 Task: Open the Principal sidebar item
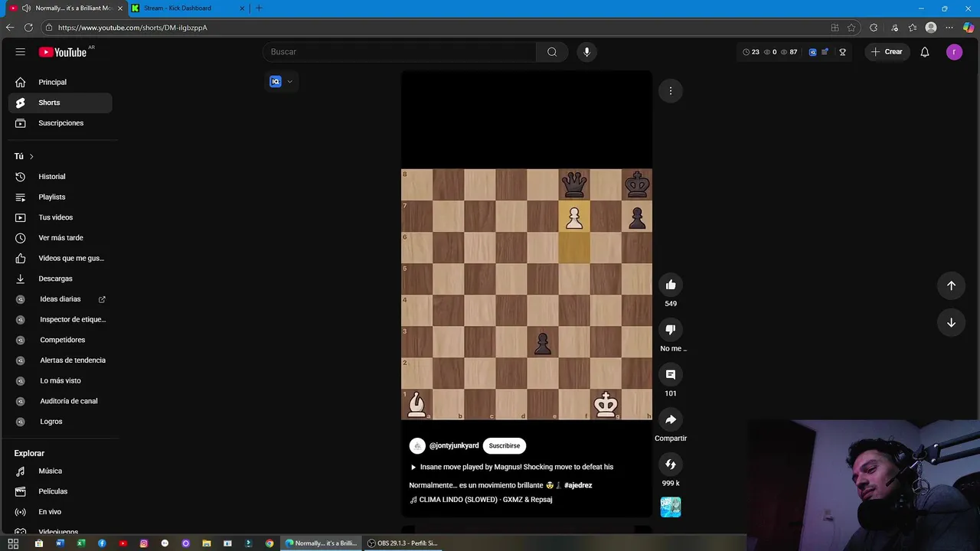coord(60,82)
